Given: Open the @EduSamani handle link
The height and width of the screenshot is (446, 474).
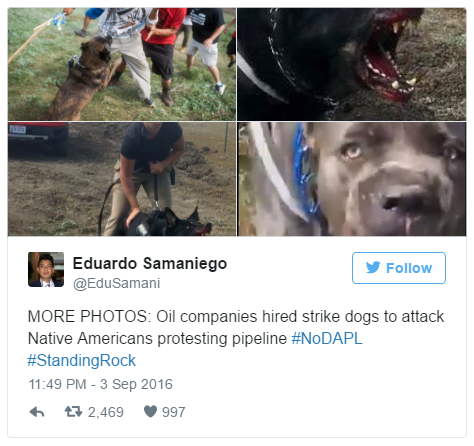Looking at the screenshot, I should click(117, 283).
